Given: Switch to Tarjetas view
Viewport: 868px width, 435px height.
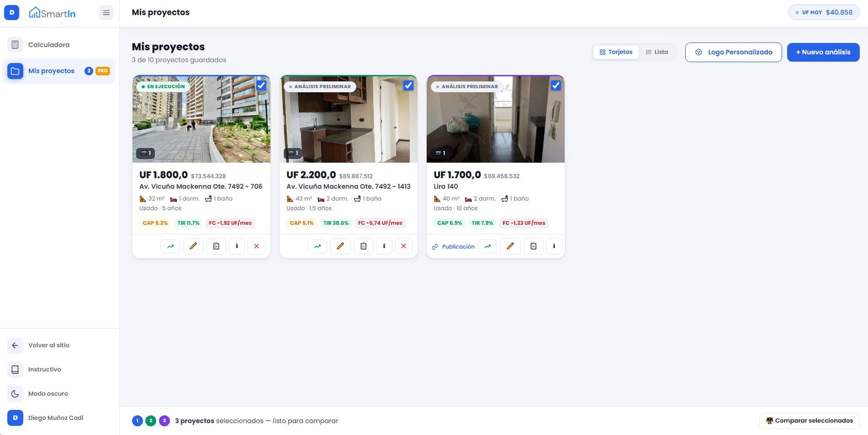Looking at the screenshot, I should tap(616, 52).
